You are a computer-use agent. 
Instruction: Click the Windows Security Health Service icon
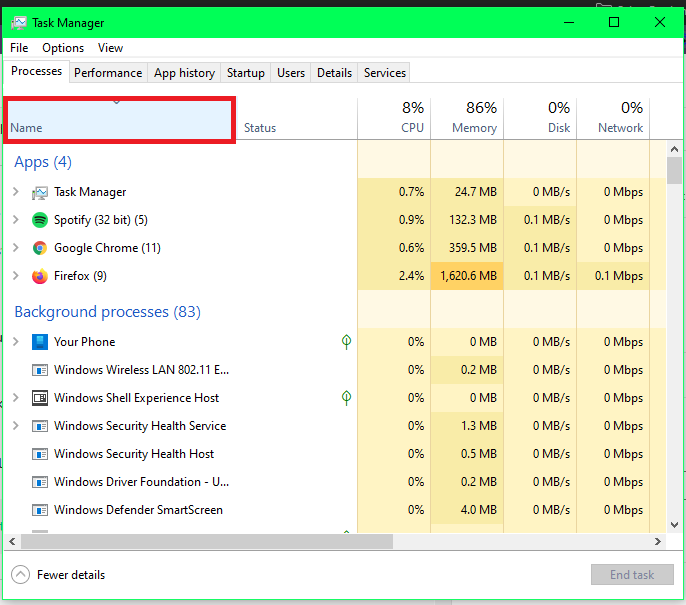[x=40, y=426]
